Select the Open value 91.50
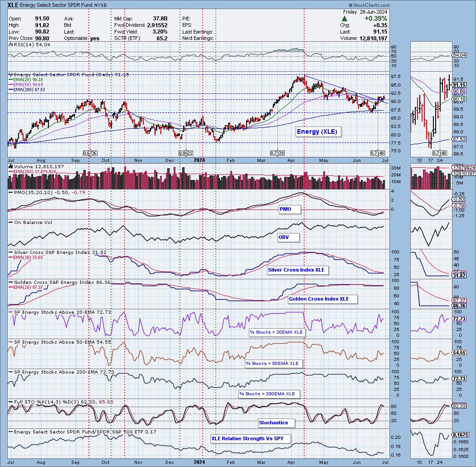This screenshot has width=476, height=467. coord(42,19)
